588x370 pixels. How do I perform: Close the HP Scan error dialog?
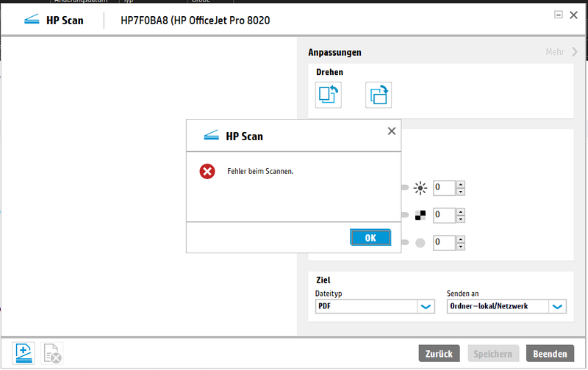pos(391,131)
